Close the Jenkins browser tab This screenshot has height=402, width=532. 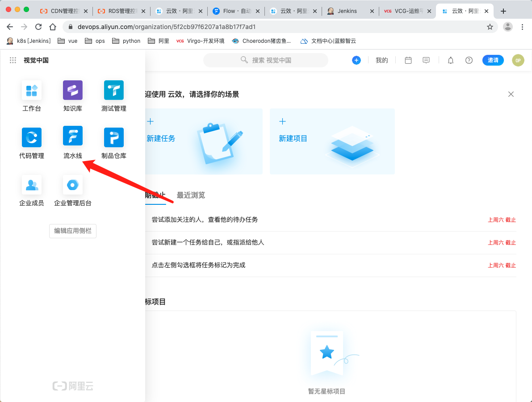[372, 11]
